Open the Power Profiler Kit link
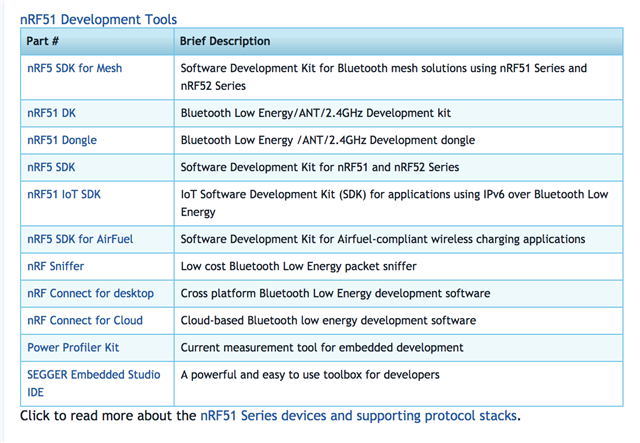The height and width of the screenshot is (443, 640). click(x=73, y=347)
